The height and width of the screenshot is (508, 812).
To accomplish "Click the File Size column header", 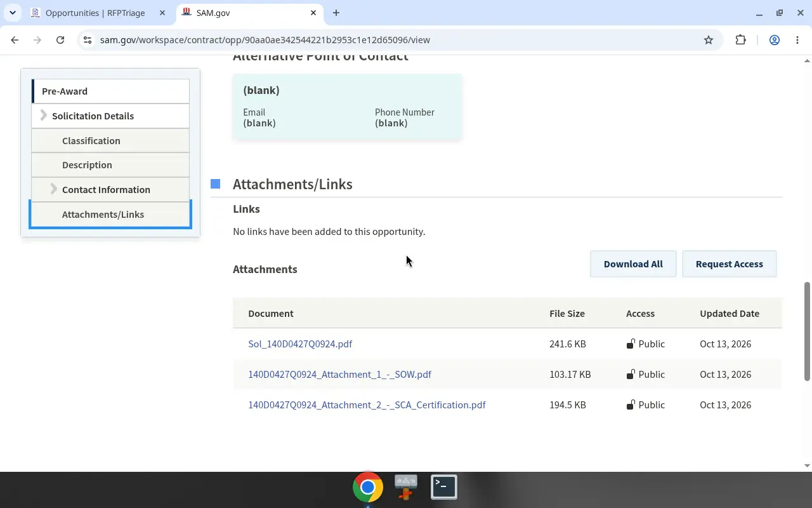I will [x=567, y=313].
